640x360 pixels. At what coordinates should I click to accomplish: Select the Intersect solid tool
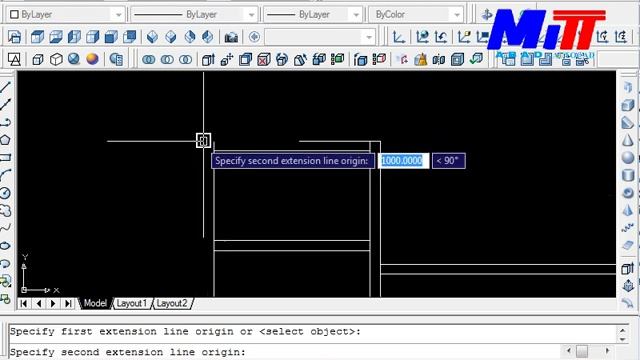point(185,60)
